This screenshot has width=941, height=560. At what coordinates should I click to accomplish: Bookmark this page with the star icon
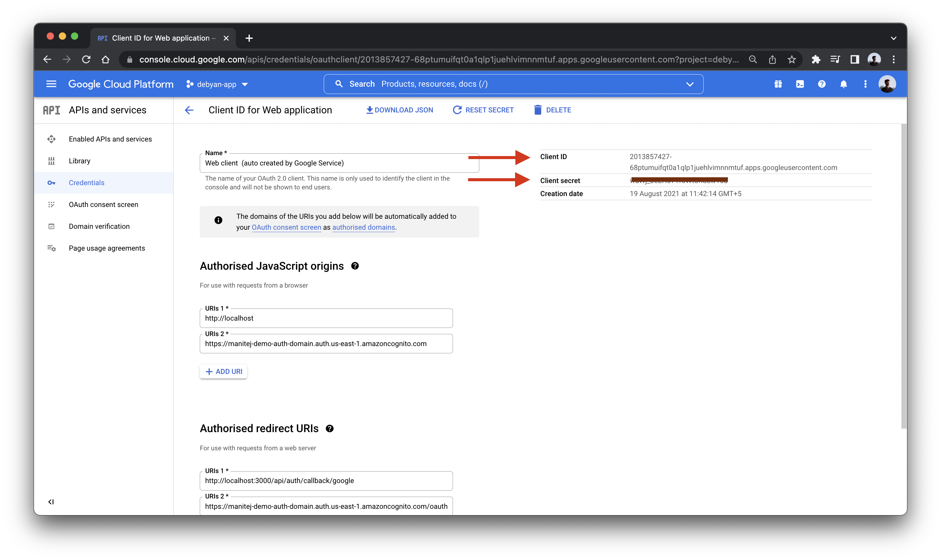point(792,59)
